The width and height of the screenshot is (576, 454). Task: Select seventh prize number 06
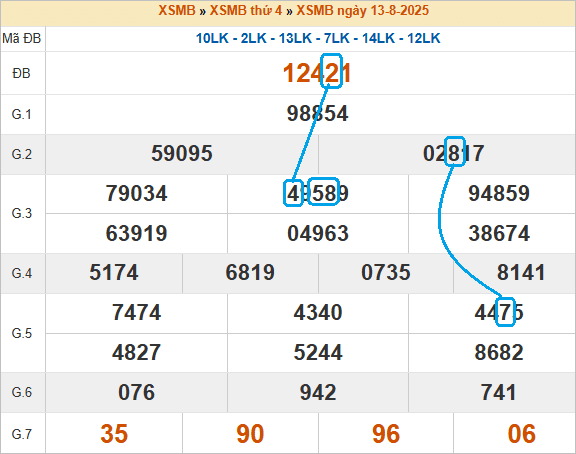[x=521, y=434]
